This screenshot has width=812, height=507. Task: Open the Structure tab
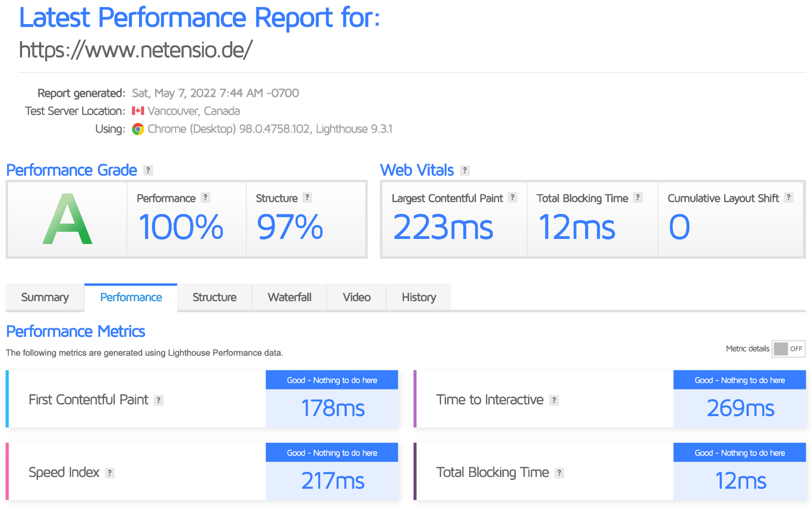[214, 297]
